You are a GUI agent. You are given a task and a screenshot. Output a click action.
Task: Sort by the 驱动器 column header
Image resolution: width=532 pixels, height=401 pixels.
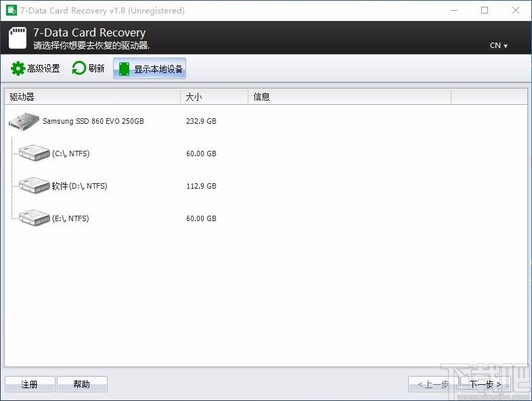[x=92, y=97]
